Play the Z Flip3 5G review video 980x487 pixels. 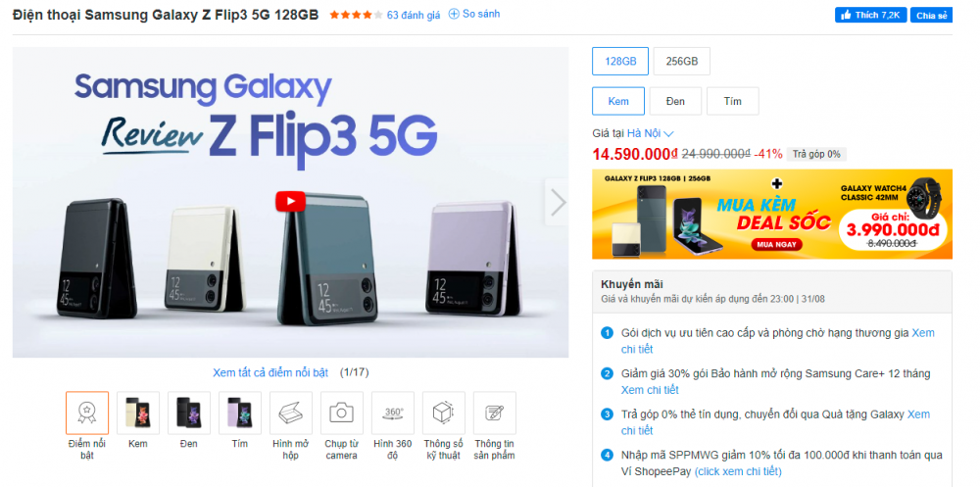pyautogui.click(x=290, y=201)
